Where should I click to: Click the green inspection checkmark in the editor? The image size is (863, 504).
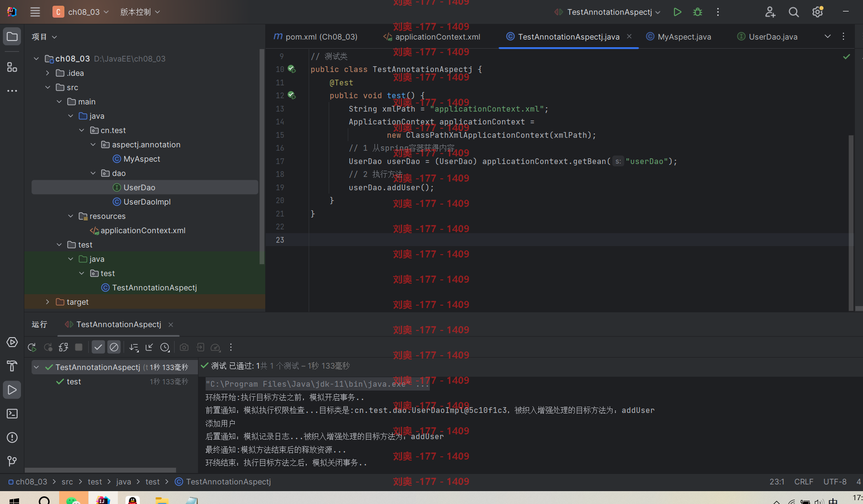(846, 57)
